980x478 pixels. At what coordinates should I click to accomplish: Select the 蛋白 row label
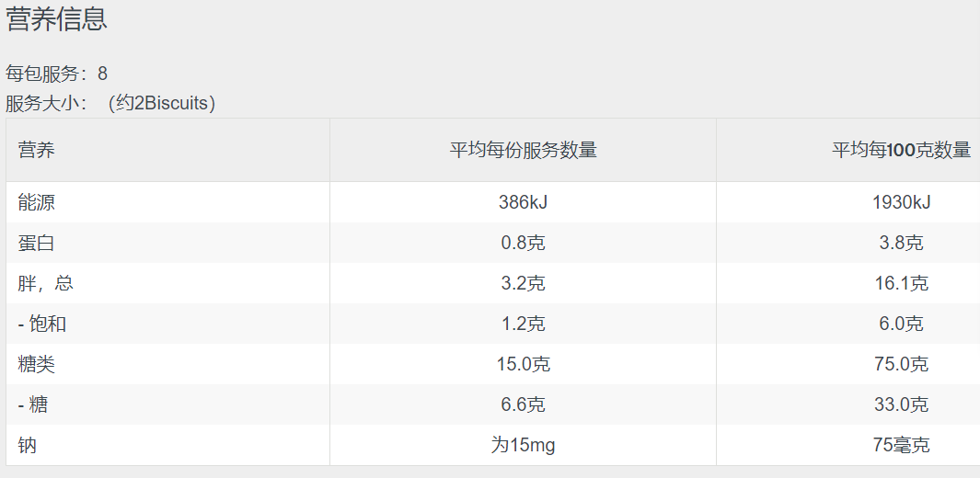click(37, 243)
